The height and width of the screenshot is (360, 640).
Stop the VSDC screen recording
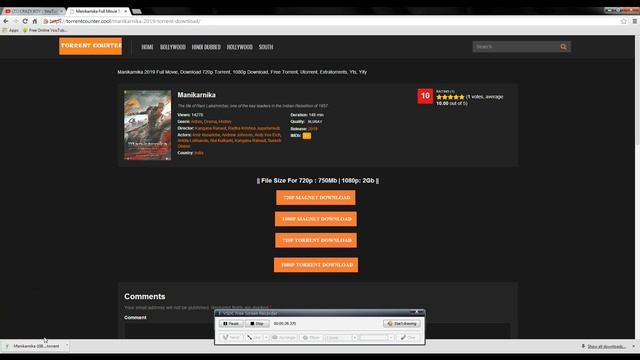click(257, 323)
